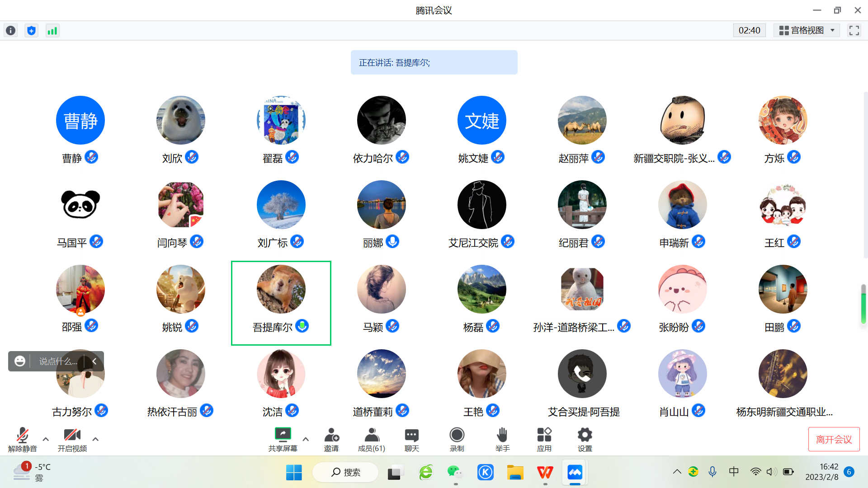The image size is (868, 488).
Task: Click the blue security shield icon
Action: click(x=31, y=31)
